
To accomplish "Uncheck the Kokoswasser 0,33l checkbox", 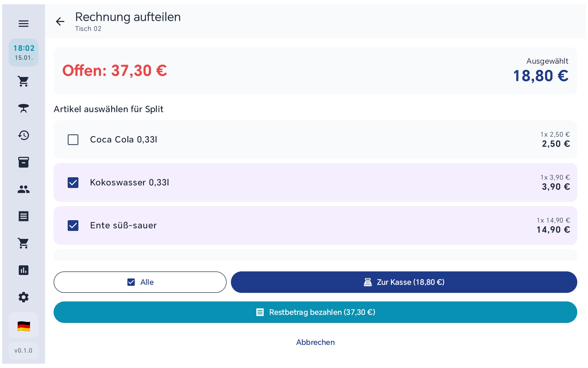I will [73, 182].
